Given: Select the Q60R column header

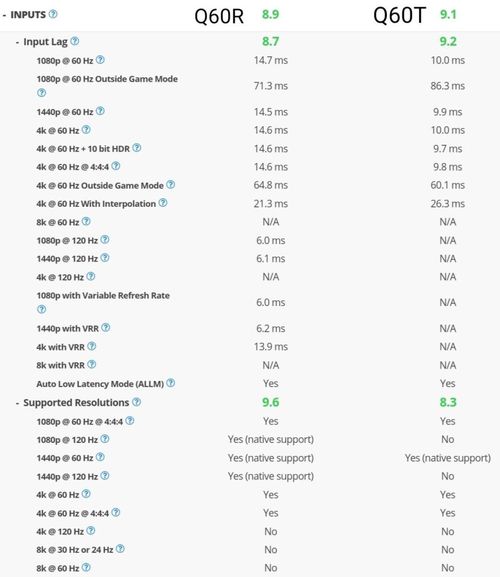Looking at the screenshot, I should tap(219, 16).
